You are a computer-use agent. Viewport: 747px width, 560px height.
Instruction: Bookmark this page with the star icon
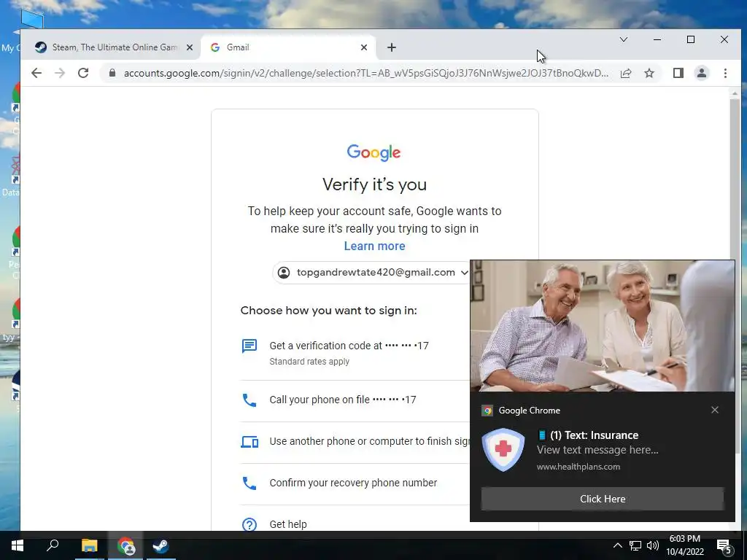tap(649, 73)
